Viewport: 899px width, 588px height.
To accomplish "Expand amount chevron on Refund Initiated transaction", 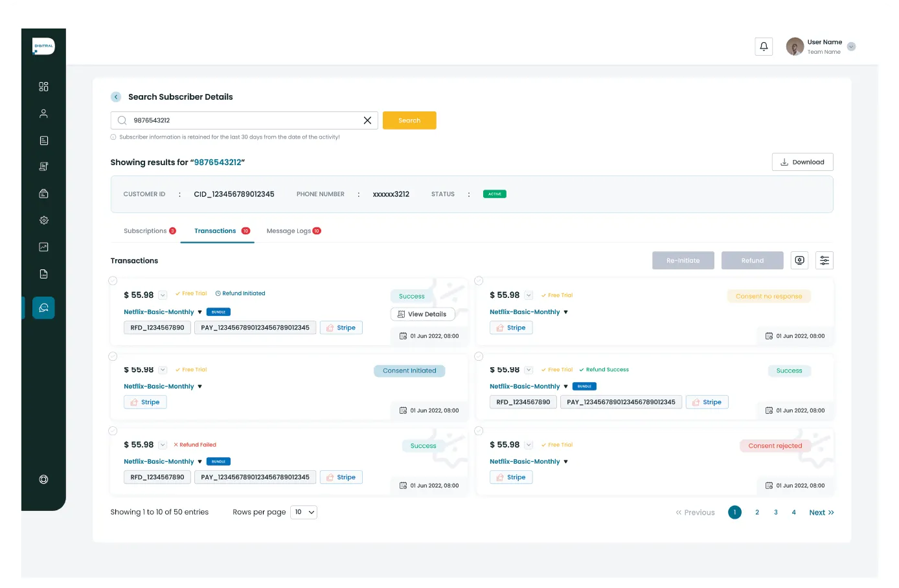I will 163,295.
